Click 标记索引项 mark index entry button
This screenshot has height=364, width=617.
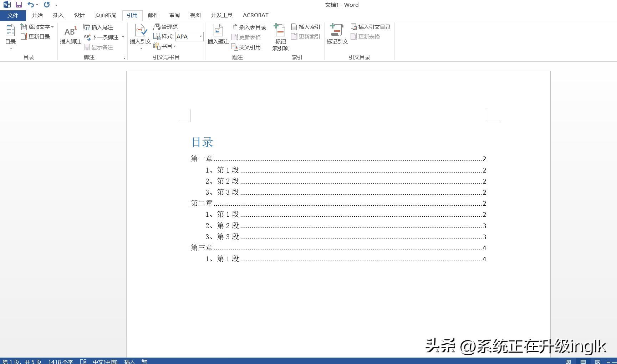(280, 37)
